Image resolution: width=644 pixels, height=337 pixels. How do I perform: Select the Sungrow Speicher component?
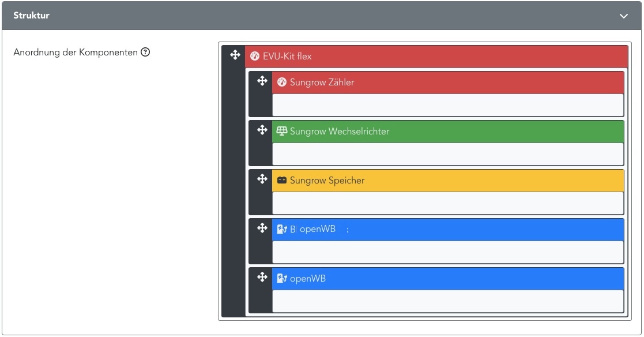447,181
